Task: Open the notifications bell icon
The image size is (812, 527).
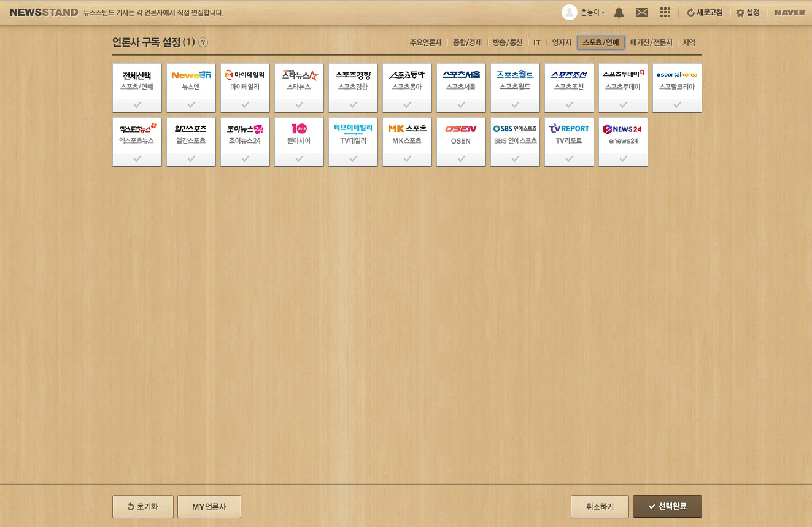Action: coord(619,12)
